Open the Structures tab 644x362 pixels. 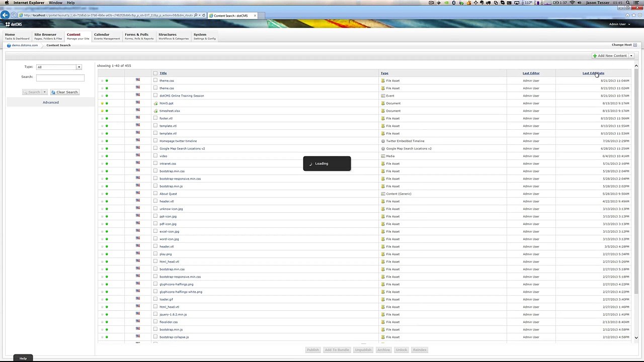(x=174, y=36)
